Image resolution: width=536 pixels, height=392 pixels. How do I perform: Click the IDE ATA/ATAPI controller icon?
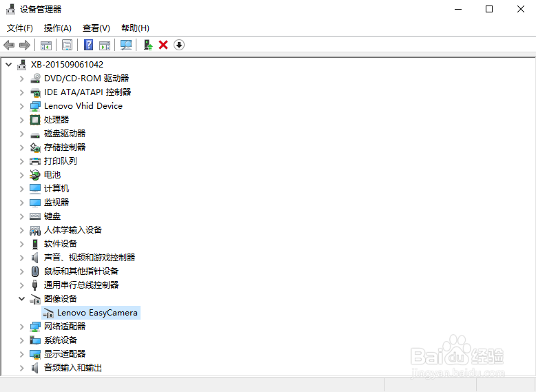point(35,92)
